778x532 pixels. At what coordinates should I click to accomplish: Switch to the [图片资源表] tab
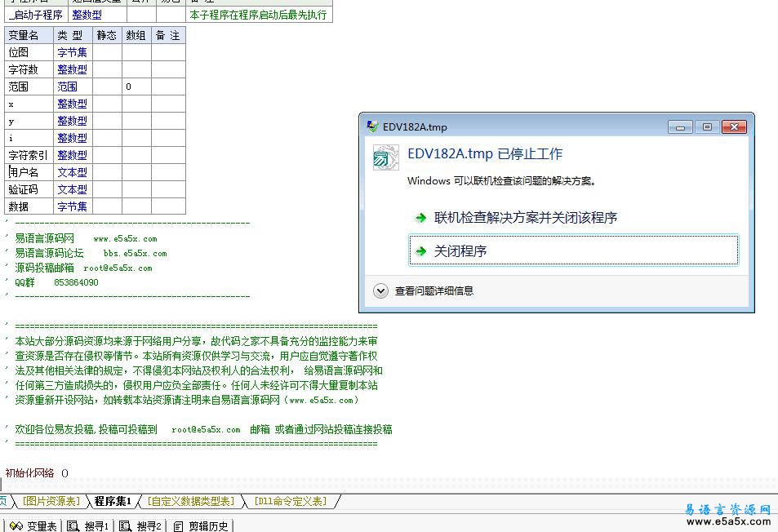pos(51,502)
